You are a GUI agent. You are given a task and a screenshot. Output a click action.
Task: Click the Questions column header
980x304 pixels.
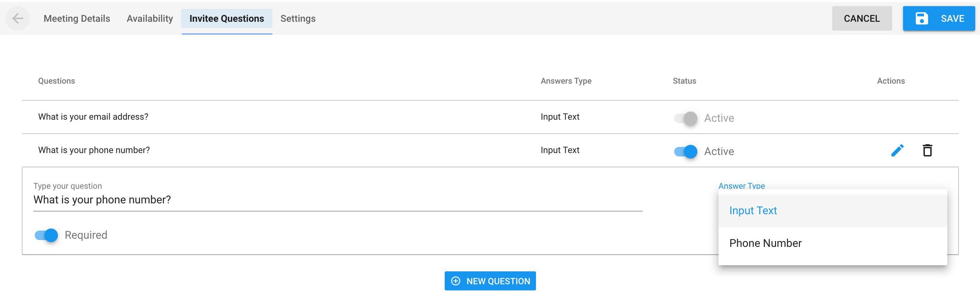pos(56,81)
